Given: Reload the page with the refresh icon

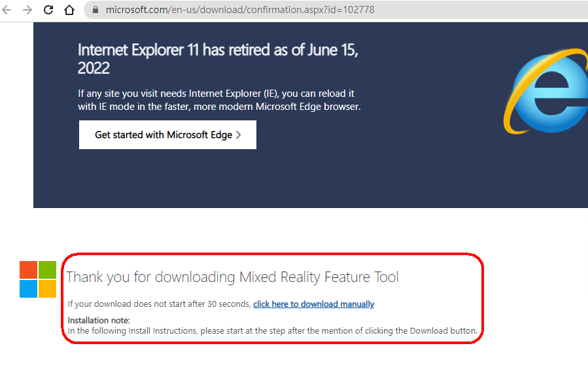Looking at the screenshot, I should 48,10.
